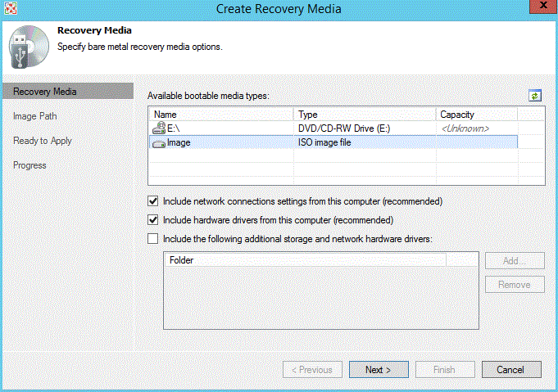Click the window system icon in title bar
The image size is (558, 392).
[x=11, y=9]
